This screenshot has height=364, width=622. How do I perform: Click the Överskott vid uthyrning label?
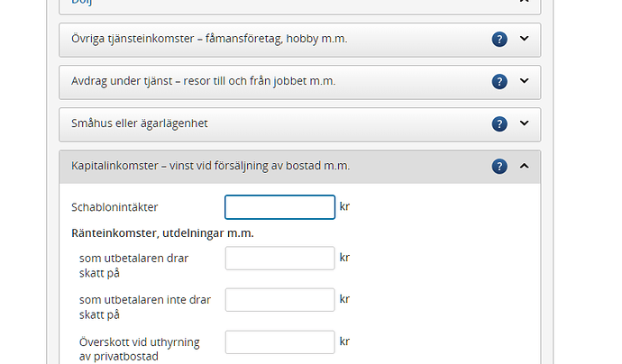(139, 349)
